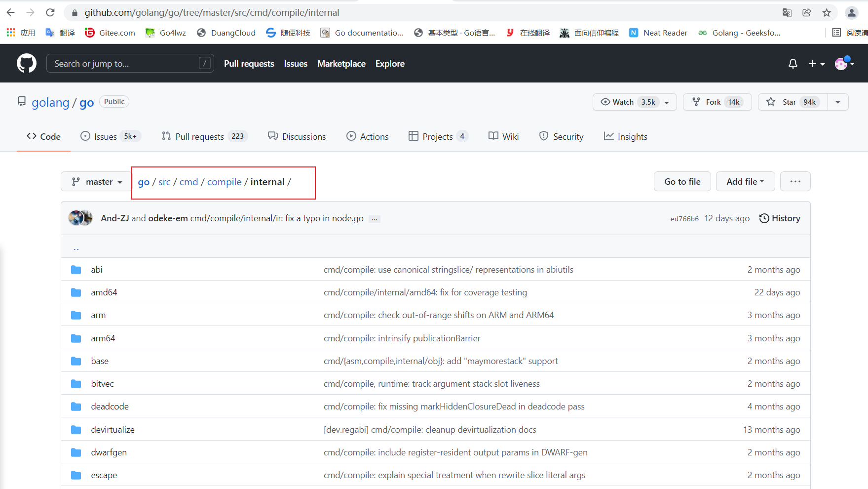Screen dimensions: 868x489
Task: Reload the page with browser refresh icon
Action: click(x=50, y=12)
